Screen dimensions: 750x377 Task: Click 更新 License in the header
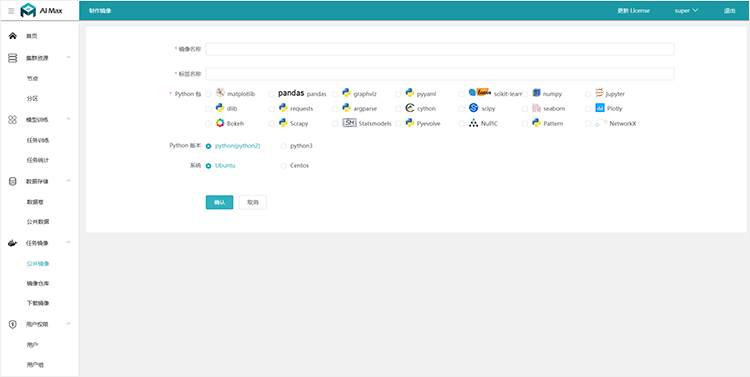pyautogui.click(x=633, y=11)
